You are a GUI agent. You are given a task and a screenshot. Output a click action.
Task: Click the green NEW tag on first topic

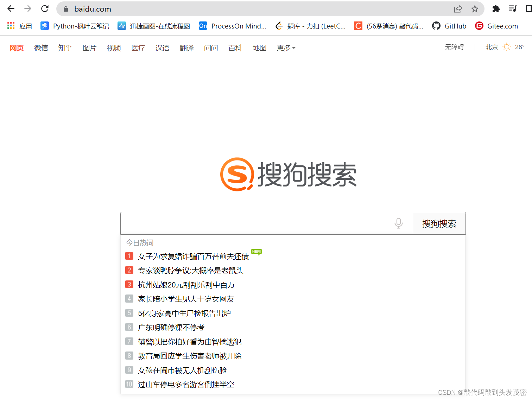[x=256, y=252]
